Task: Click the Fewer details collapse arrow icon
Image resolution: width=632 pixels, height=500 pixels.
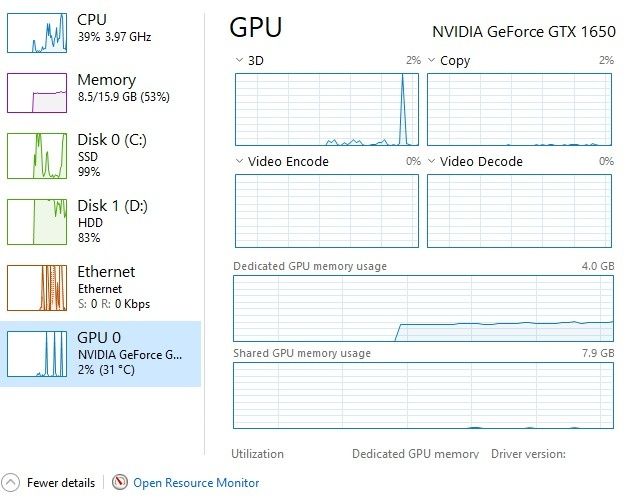Action: point(11,483)
